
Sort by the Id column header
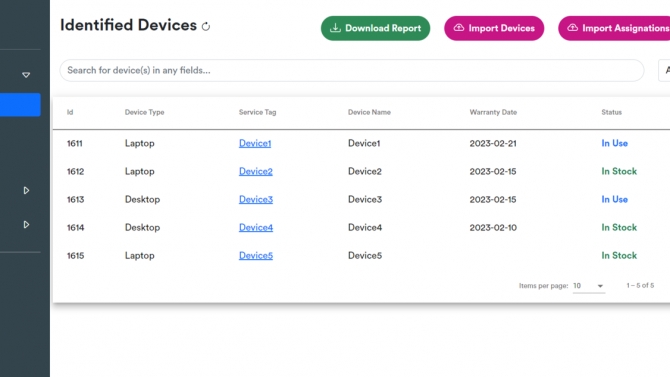70,112
